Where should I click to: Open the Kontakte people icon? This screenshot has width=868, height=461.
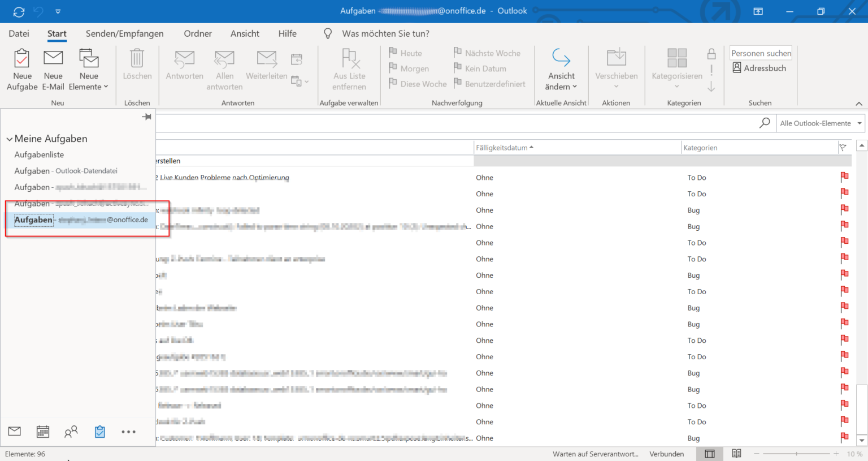[71, 432]
